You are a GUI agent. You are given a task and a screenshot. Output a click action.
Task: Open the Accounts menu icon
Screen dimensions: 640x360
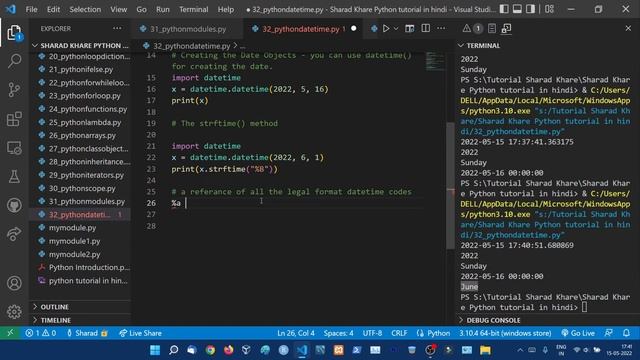(x=14, y=283)
